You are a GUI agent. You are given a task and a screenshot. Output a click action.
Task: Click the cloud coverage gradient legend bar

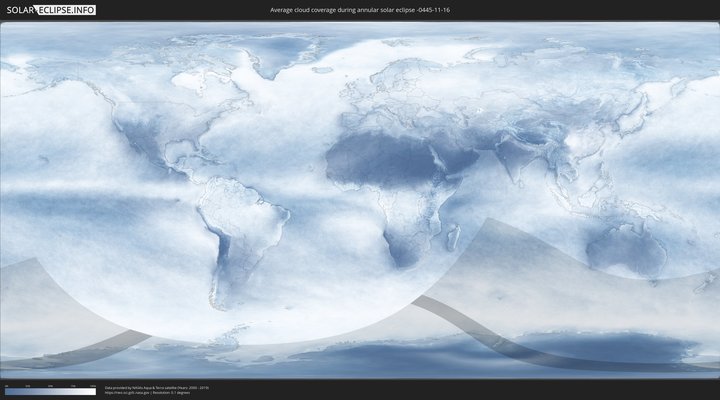point(50,392)
